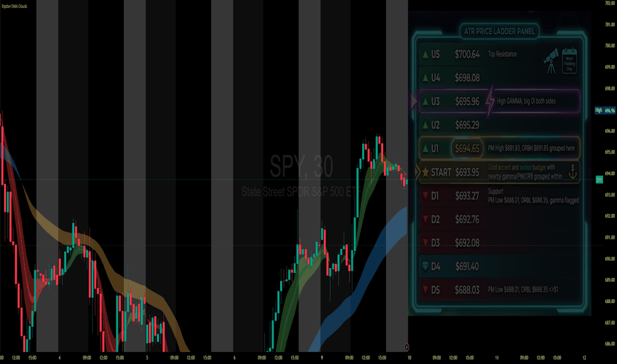Click the $700.64 price in U5 row
Screen dimensions: 617x364
[467, 54]
